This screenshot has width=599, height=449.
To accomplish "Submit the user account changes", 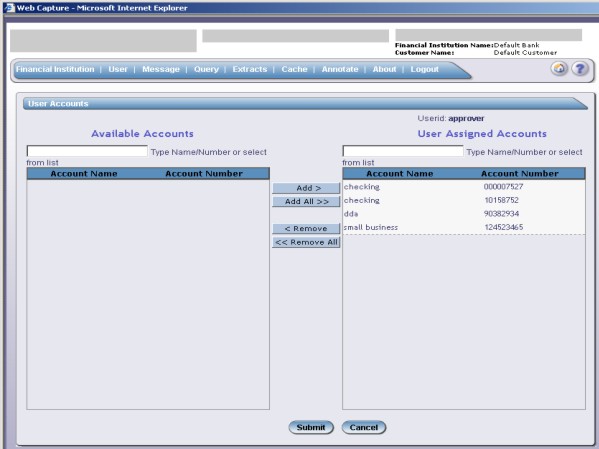I will point(311,427).
